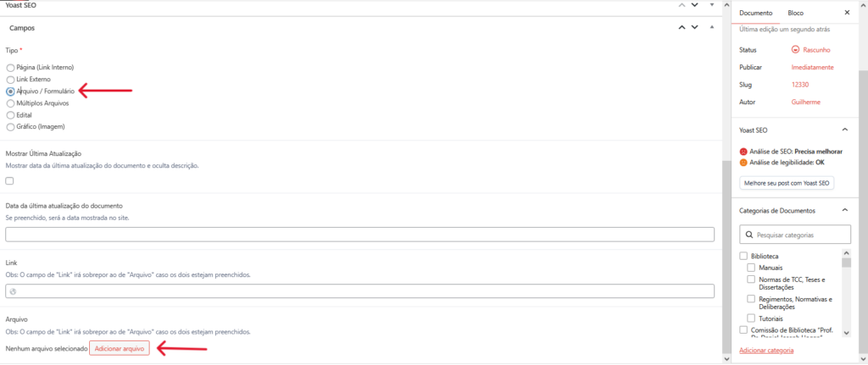Collapse the Yoast SEO sidebar section
Viewport: 868px width, 365px height.
coord(844,130)
